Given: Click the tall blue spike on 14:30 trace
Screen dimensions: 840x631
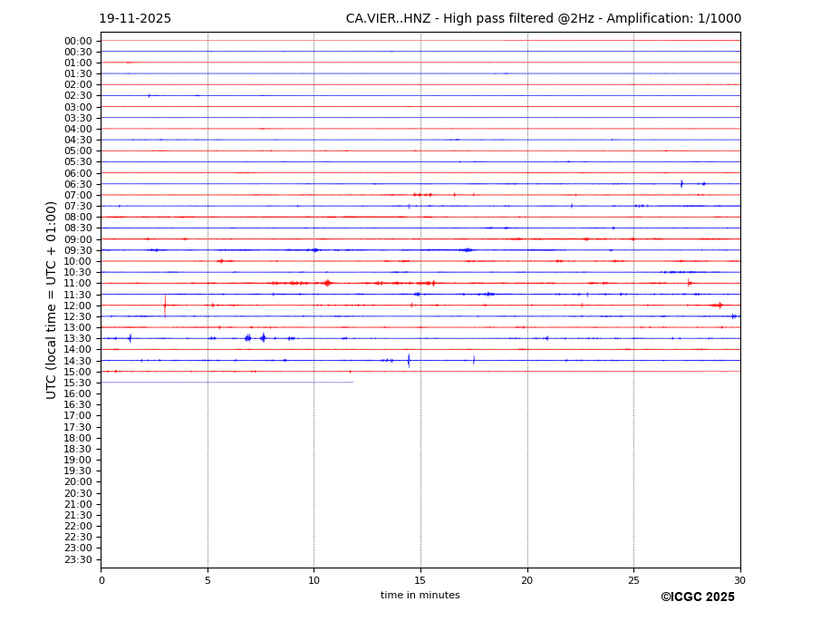Looking at the screenshot, I should [409, 360].
